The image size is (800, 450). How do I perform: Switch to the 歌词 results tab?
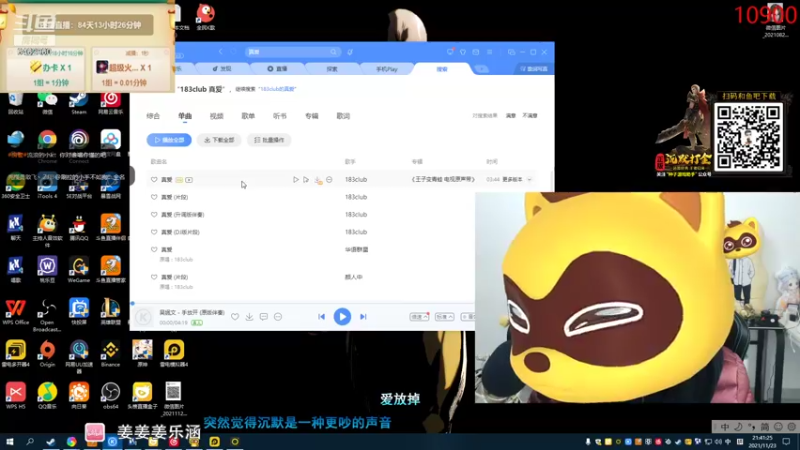point(343,116)
